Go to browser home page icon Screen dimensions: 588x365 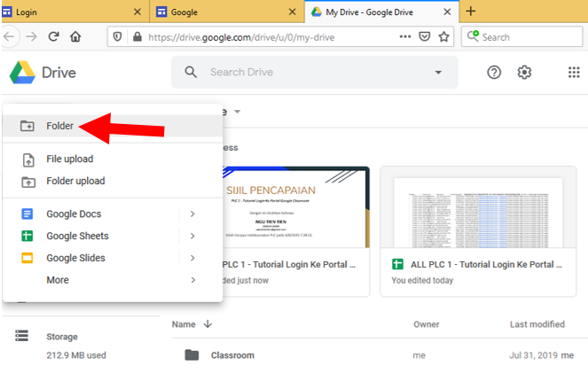click(75, 36)
